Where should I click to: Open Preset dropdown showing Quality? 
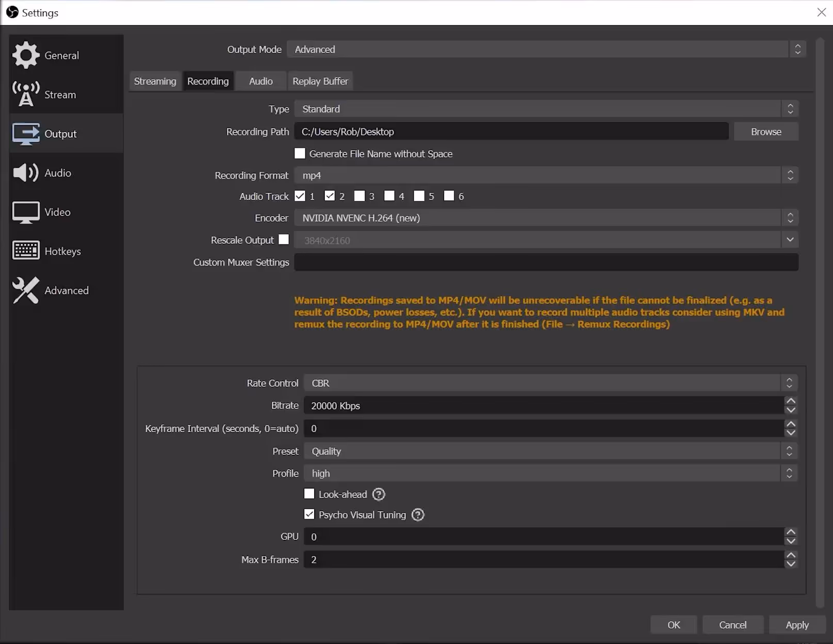click(550, 451)
